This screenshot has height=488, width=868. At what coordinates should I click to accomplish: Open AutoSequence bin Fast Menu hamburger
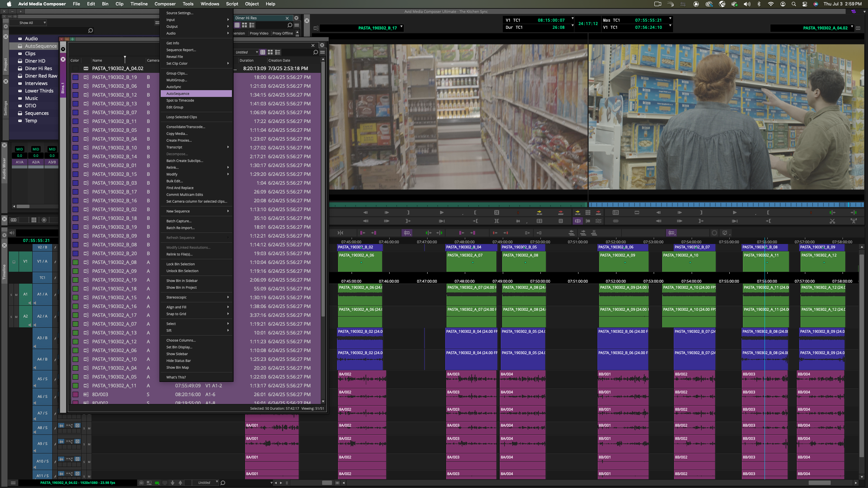click(322, 52)
